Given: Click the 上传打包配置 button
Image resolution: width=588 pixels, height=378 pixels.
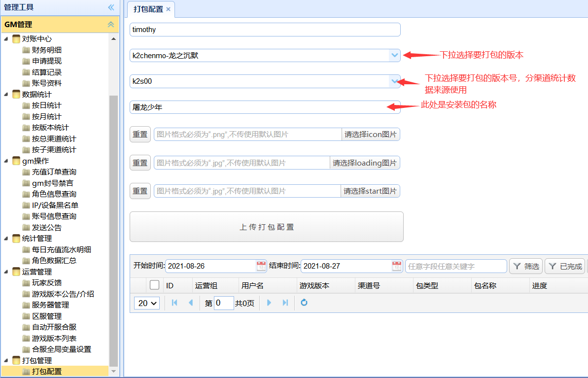Looking at the screenshot, I should coord(266,227).
